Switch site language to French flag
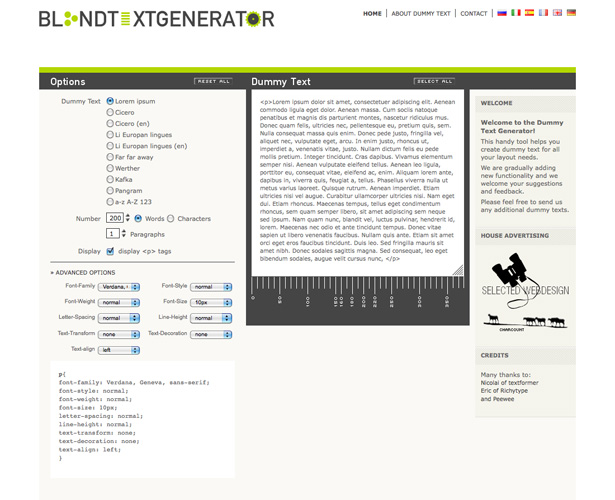Image resolution: width=615 pixels, height=500 pixels. tap(543, 13)
